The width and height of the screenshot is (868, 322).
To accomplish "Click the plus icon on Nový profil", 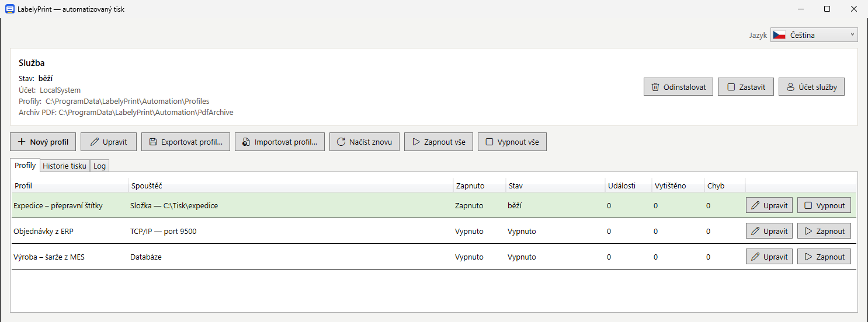I will 22,142.
